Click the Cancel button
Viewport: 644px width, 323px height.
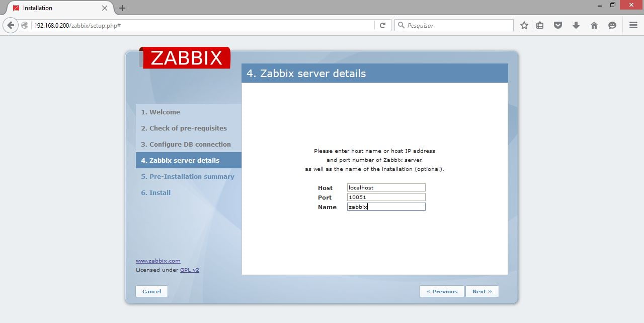coord(151,291)
